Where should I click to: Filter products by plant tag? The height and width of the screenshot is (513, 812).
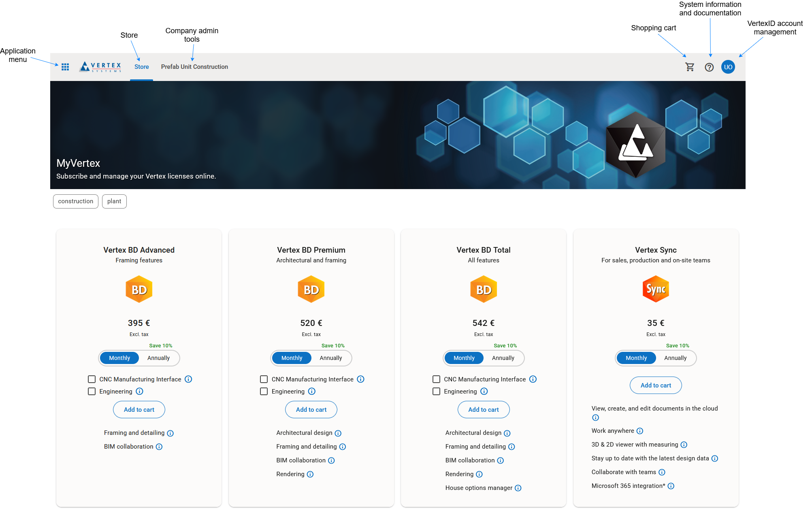coord(114,202)
